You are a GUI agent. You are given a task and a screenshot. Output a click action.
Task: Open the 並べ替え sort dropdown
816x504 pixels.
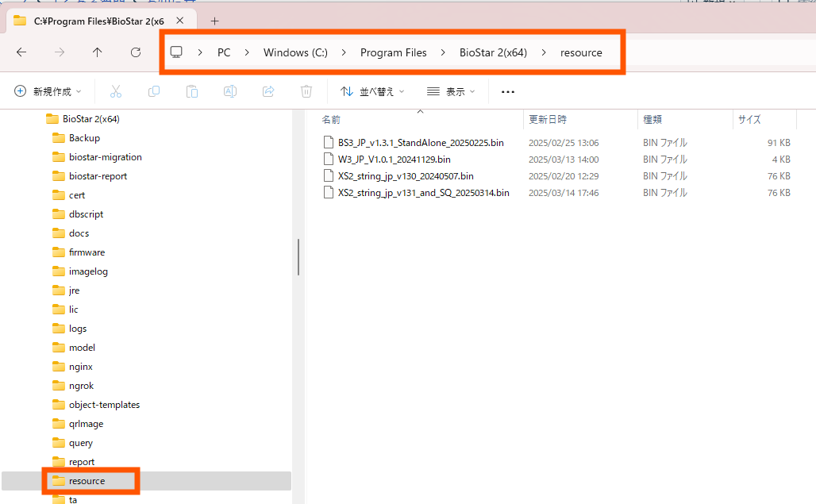pyautogui.click(x=372, y=91)
